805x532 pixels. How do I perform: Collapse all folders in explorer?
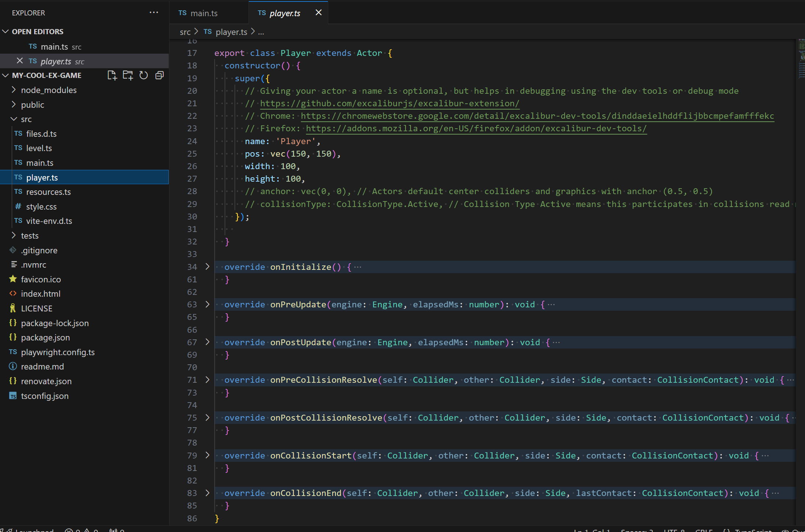(x=160, y=75)
